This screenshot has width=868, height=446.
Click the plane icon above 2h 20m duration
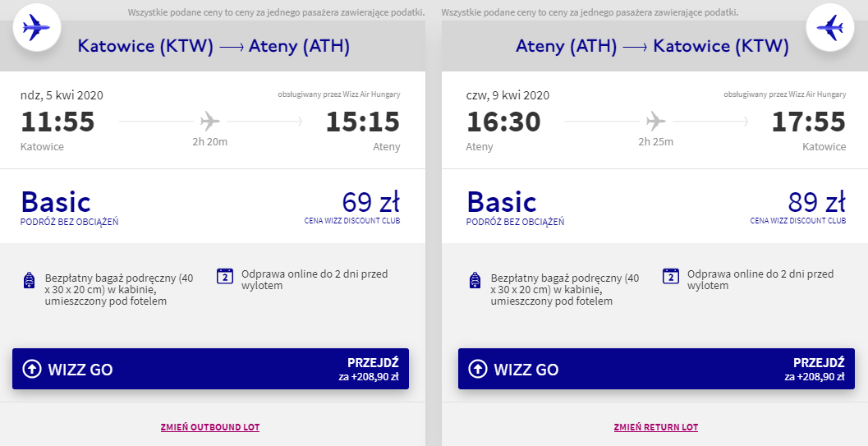[x=210, y=122]
